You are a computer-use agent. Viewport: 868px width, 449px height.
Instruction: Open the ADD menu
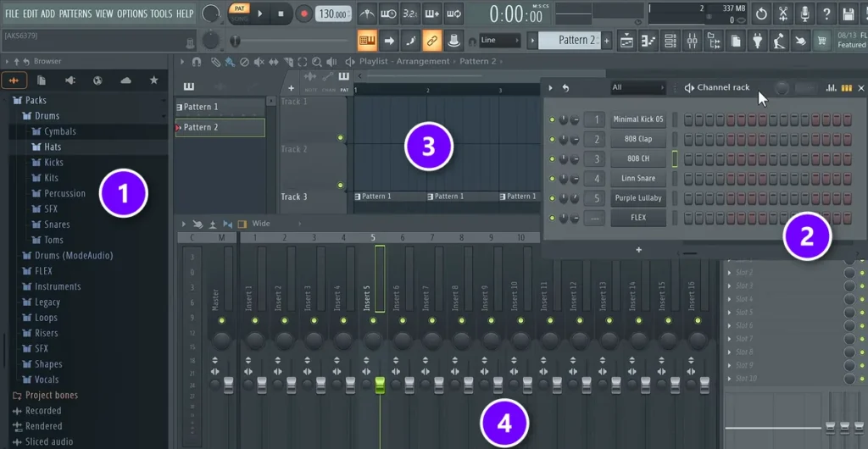point(48,14)
